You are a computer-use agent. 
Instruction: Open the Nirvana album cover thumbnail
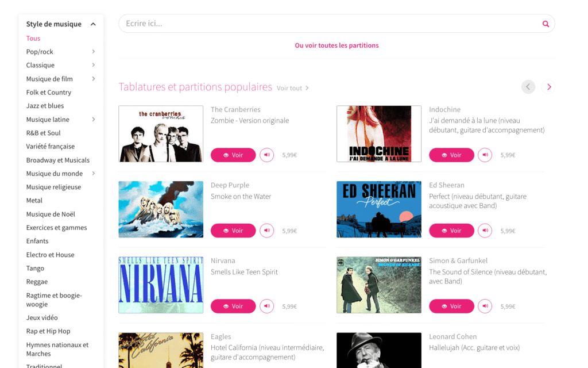[161, 285]
